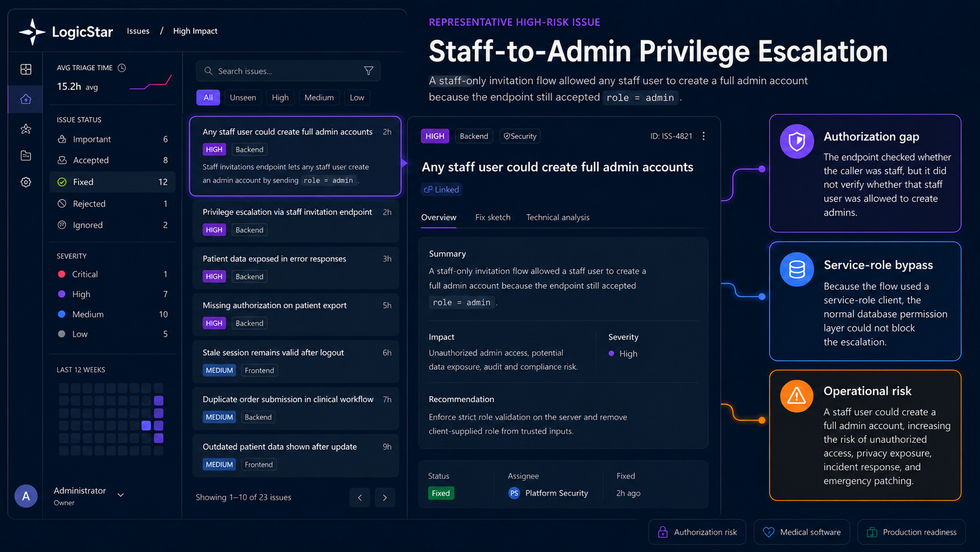Screen dimensions: 980x552
Task: Open the Linked badge link
Action: point(441,189)
